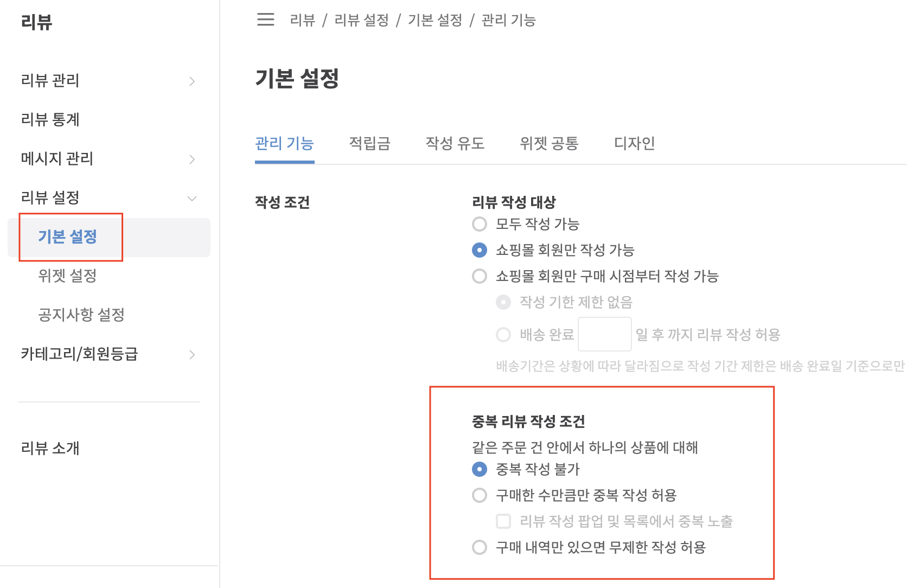Go to the 위젯 공통 tab
Image resolution: width=907 pixels, height=588 pixels.
click(x=549, y=143)
